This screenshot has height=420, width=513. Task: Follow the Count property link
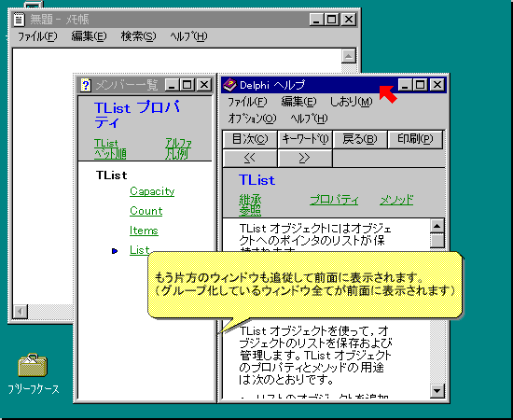(146, 211)
